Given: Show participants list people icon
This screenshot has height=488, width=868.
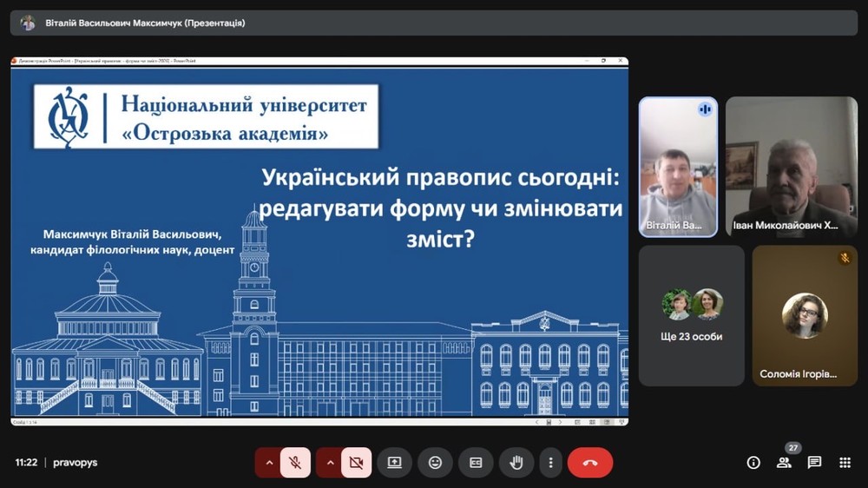Looking at the screenshot, I should [x=784, y=463].
